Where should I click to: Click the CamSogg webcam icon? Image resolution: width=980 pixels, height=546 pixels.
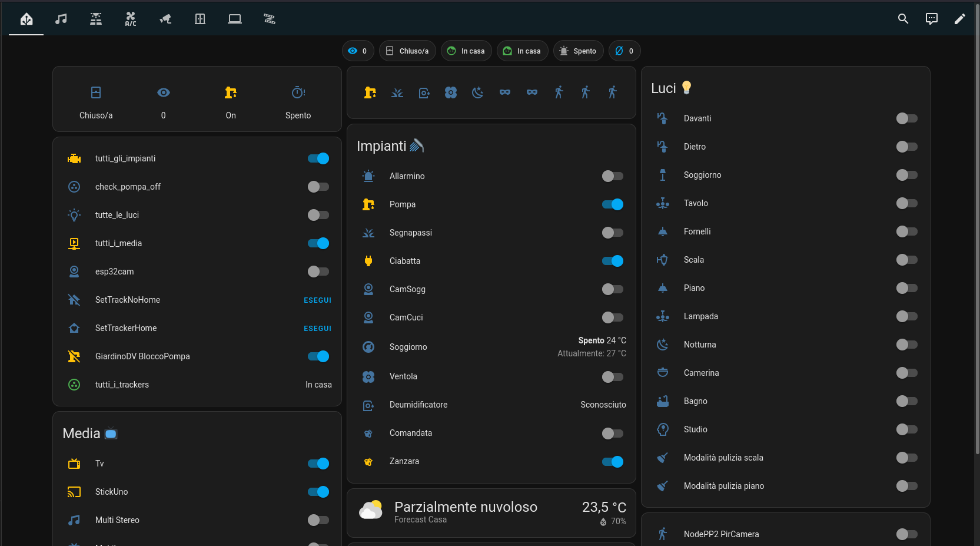point(368,289)
